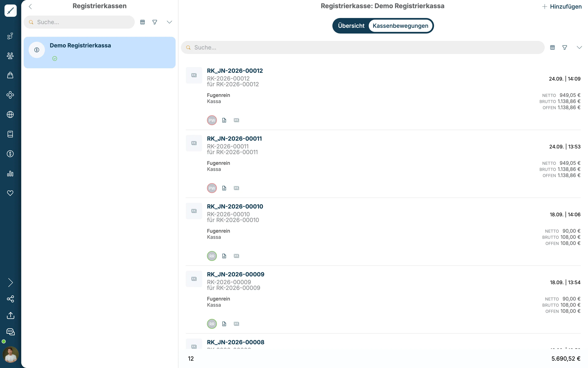Click the entry count 12 in footer
Viewport: 588px width, 368px height.
191,359
